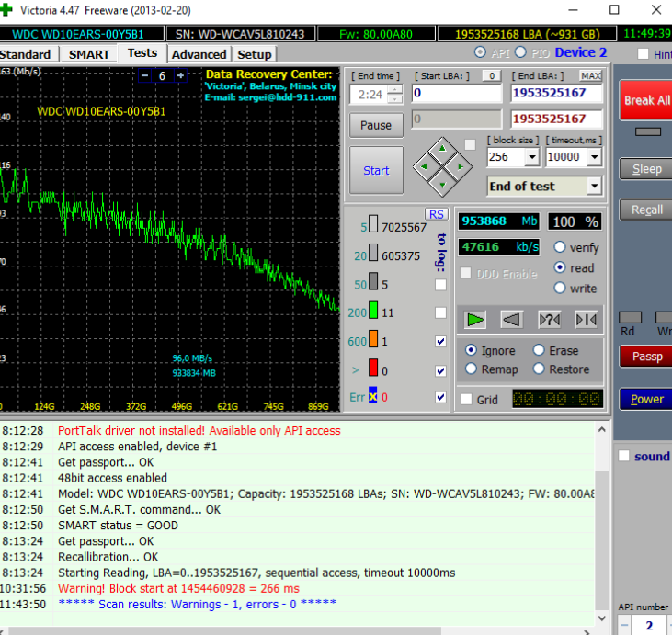The height and width of the screenshot is (635, 672).
Task: Switch to the Advanced tab
Action: coord(199,55)
